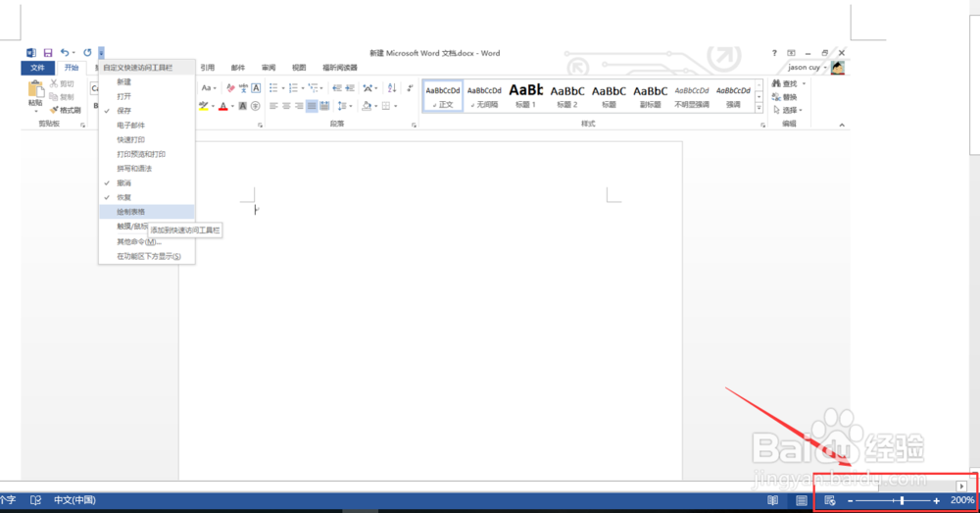Switch to the 邮件 (Mailings) tab
The image size is (980, 513).
(238, 68)
